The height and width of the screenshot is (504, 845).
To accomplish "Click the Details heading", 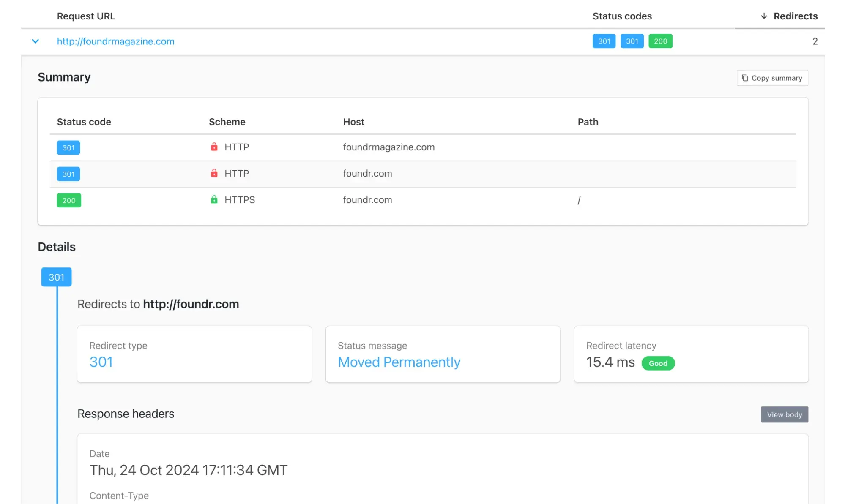I will point(57,247).
